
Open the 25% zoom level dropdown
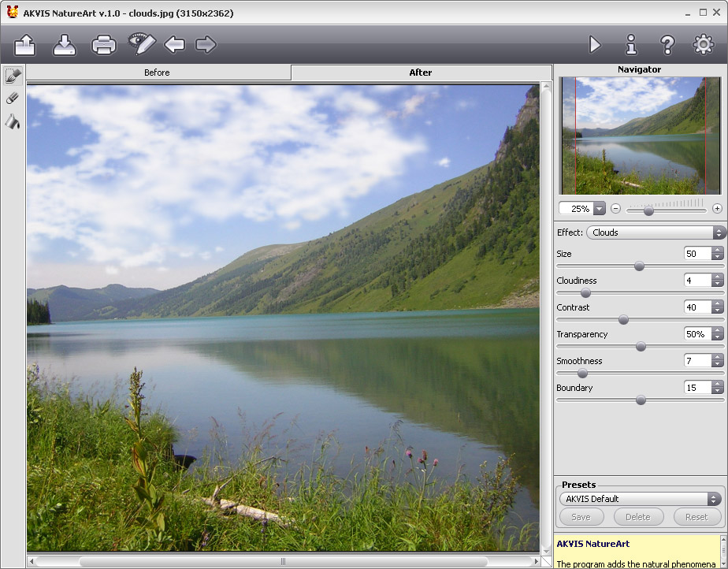tap(600, 209)
